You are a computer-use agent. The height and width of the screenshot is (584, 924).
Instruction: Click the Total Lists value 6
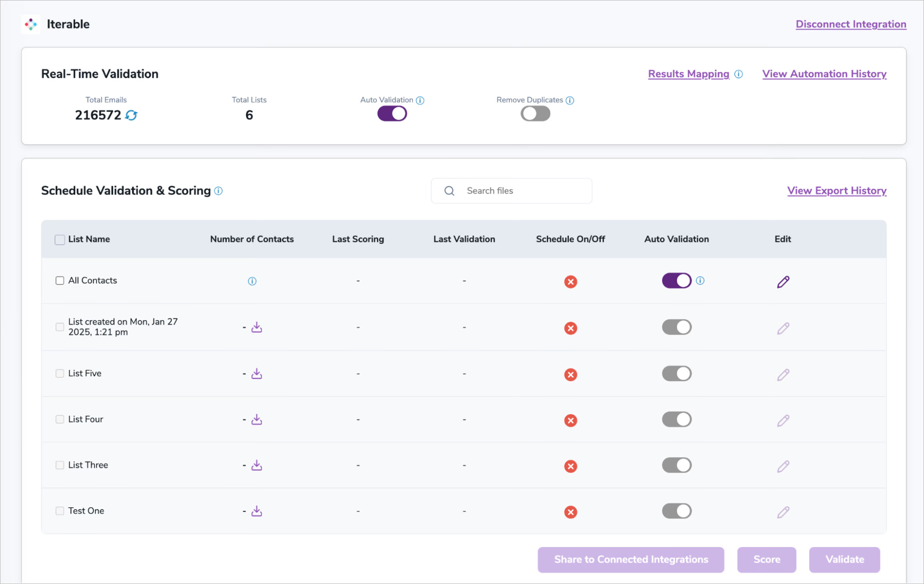click(249, 115)
